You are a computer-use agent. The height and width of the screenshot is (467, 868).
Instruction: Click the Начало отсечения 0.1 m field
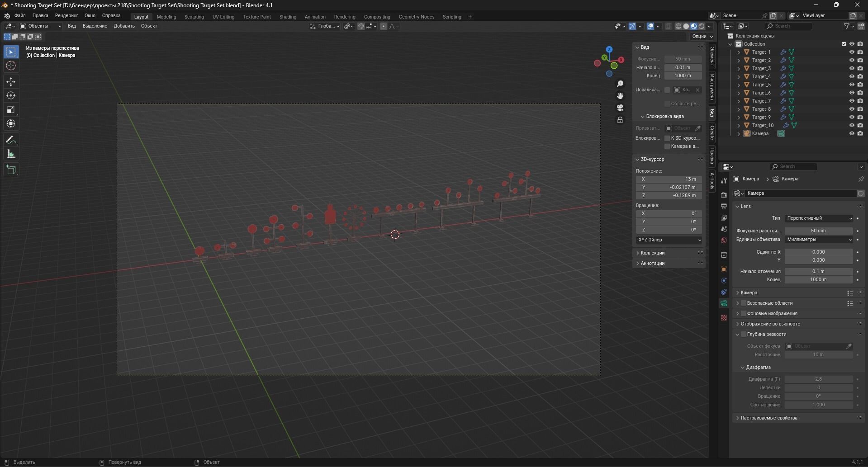point(819,272)
